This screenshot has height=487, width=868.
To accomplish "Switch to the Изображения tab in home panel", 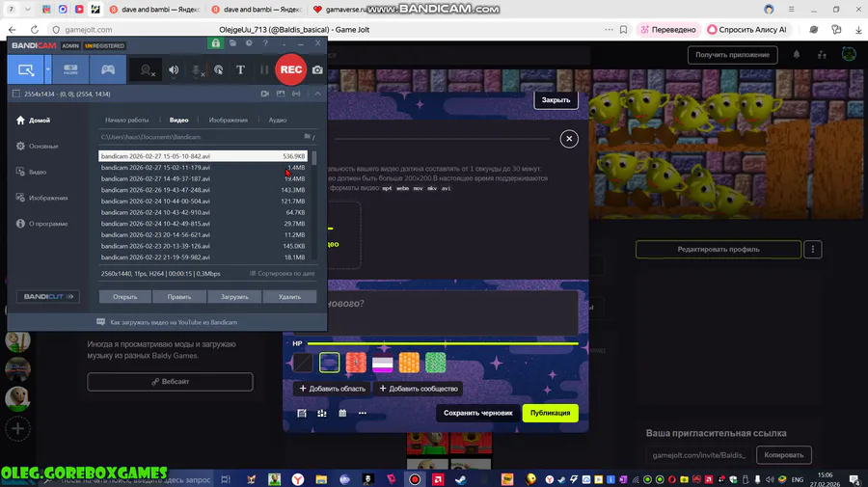I will click(228, 121).
